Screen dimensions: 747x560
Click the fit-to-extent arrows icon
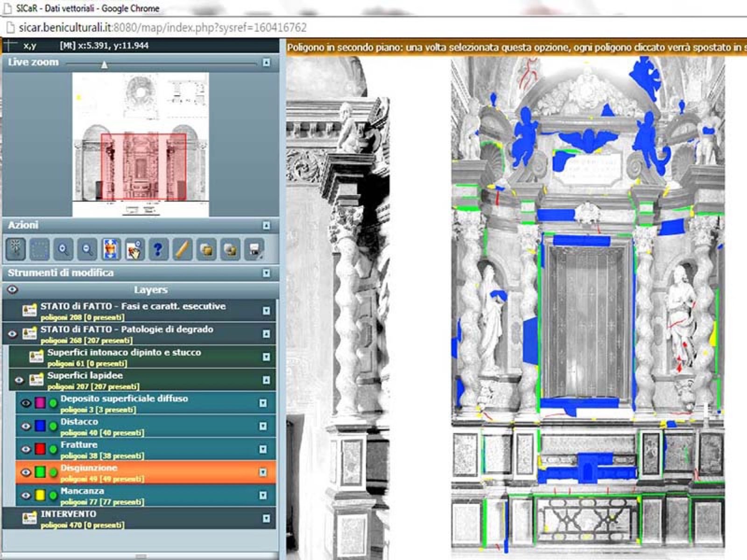(x=111, y=249)
